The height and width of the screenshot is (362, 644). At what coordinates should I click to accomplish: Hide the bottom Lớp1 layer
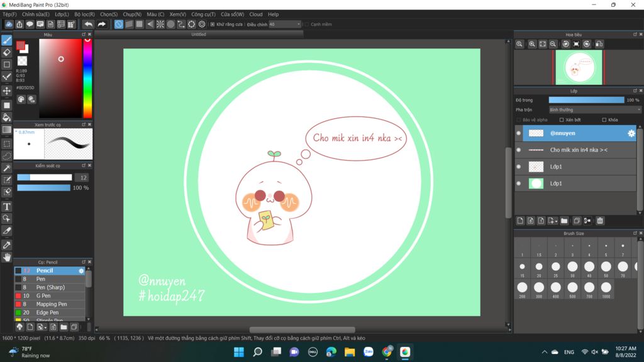click(519, 184)
